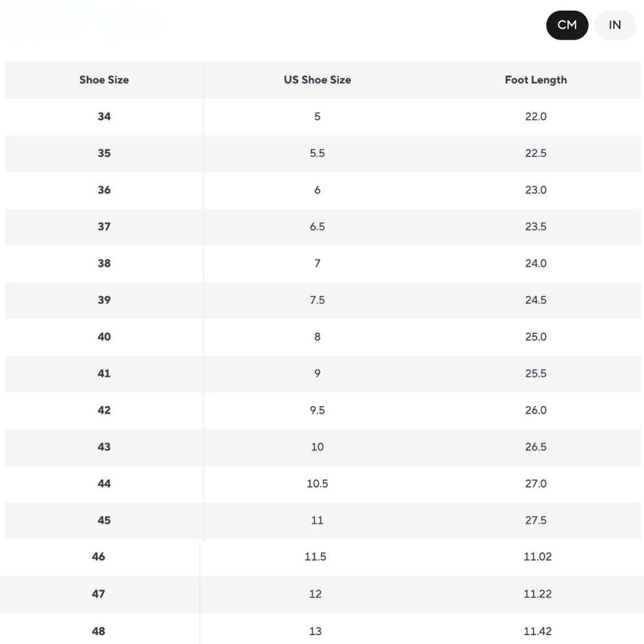644x644 pixels.
Task: Click US shoe size 10.5 cell
Action: (317, 484)
